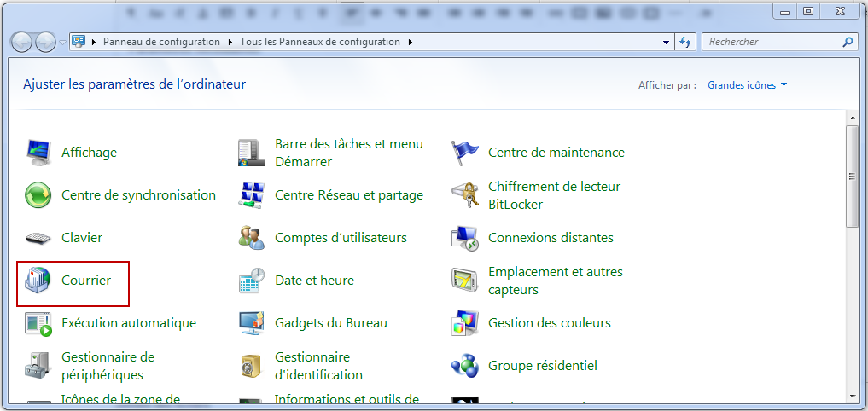The width and height of the screenshot is (868, 411).
Task: Click Centre de maintenance flag icon
Action: [465, 153]
